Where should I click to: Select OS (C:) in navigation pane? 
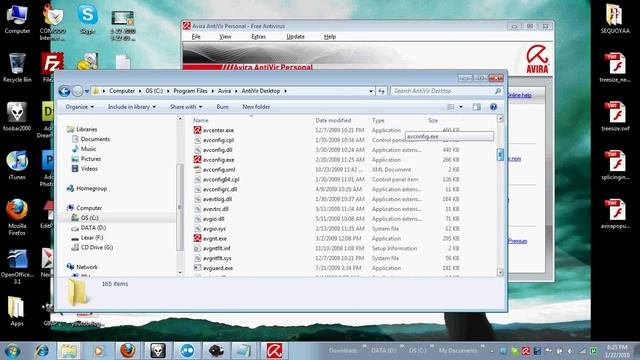click(90, 218)
